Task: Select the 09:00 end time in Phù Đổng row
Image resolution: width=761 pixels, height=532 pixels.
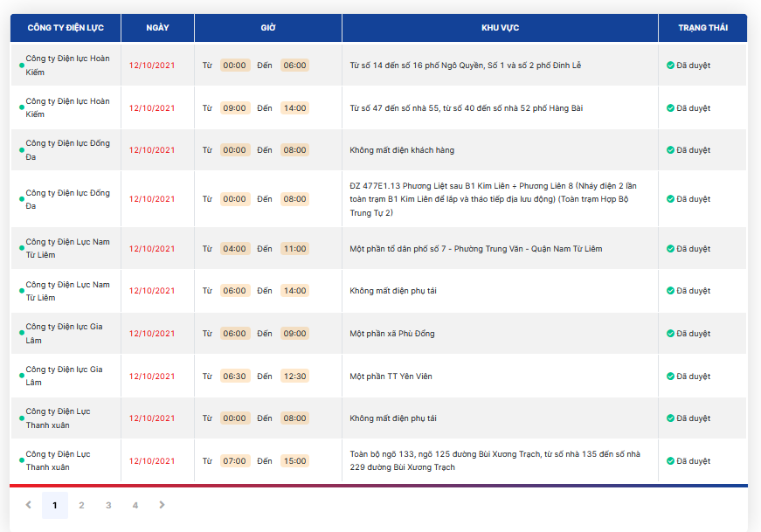Action: [x=294, y=334]
